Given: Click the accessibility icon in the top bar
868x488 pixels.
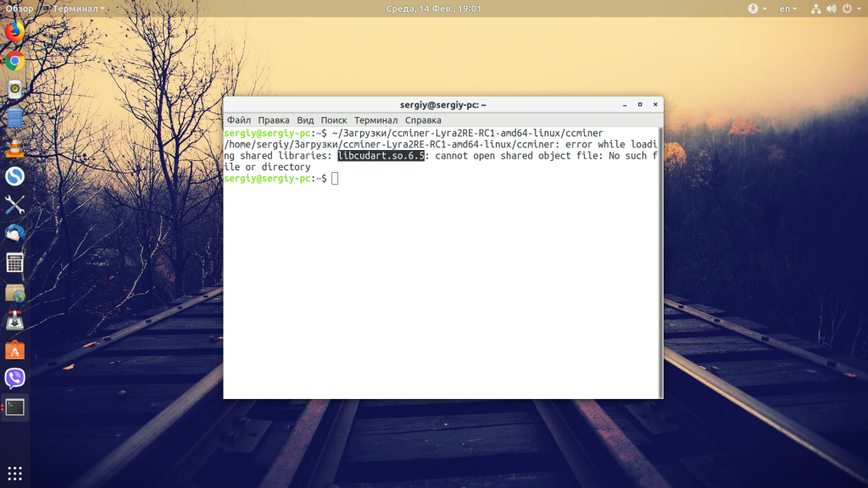Looking at the screenshot, I should pos(753,8).
